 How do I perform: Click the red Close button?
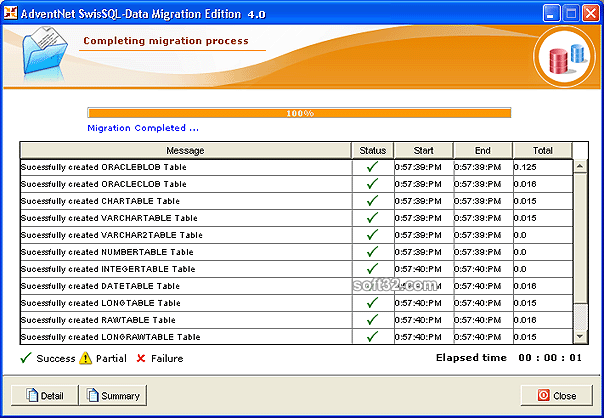557,395
